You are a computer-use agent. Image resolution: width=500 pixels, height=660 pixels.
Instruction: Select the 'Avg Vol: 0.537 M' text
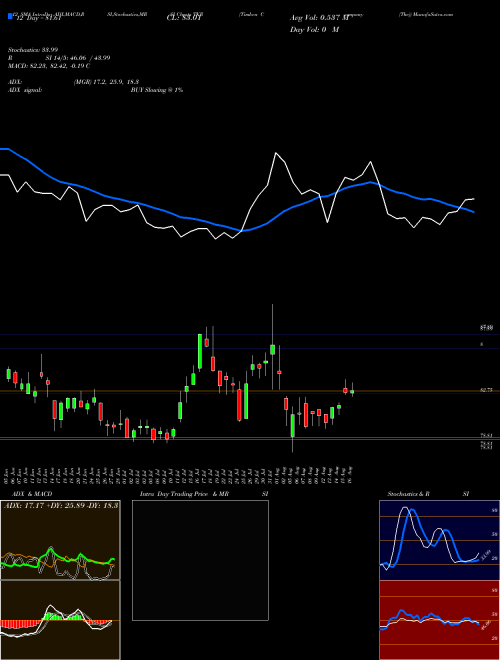(320, 18)
